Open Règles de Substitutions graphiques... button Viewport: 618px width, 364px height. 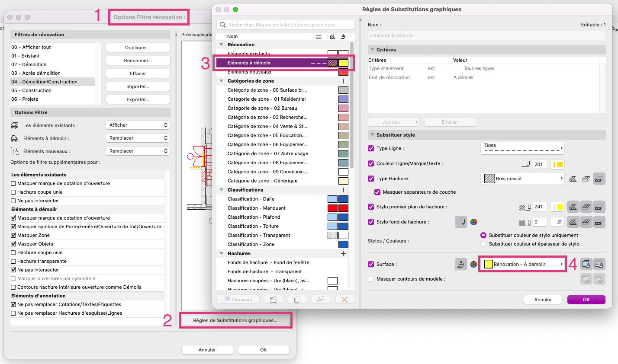235,320
